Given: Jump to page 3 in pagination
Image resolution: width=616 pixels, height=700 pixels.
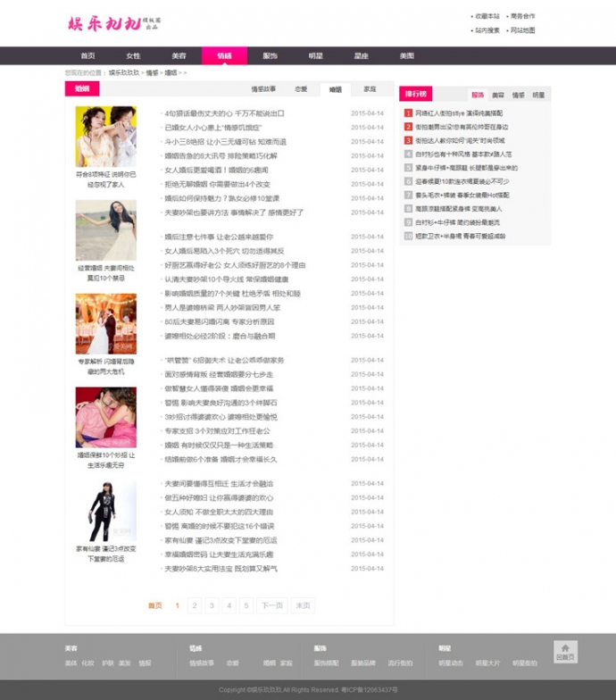Looking at the screenshot, I should 212,605.
